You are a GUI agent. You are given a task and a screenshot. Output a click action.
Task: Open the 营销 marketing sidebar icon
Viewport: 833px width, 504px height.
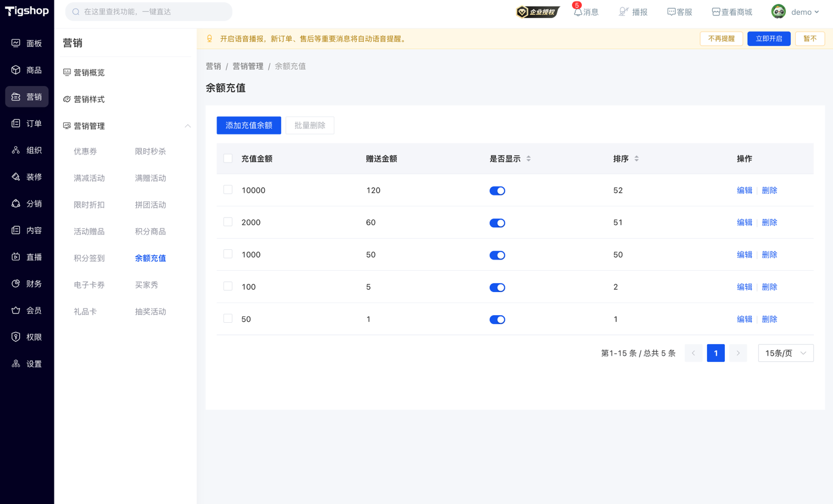click(16, 97)
